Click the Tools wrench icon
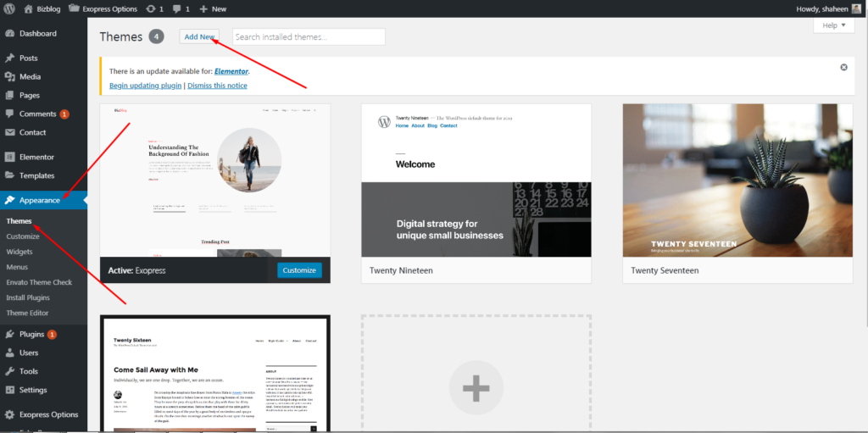 (9, 371)
